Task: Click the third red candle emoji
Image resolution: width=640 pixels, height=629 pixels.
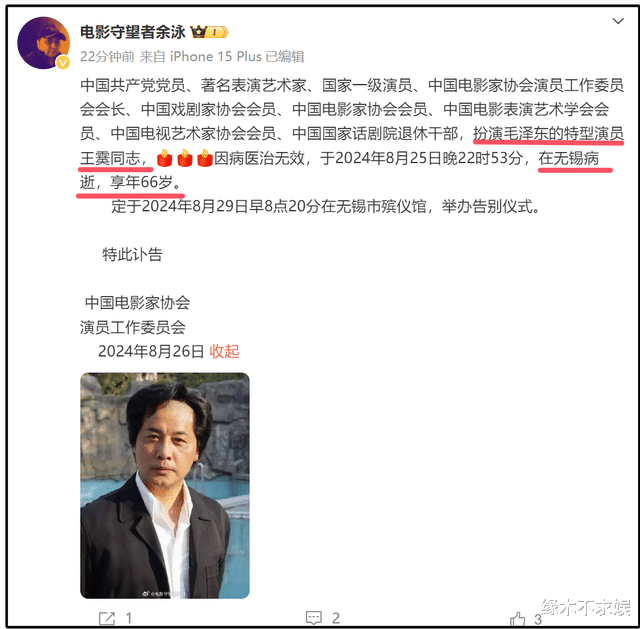Action: (x=205, y=158)
